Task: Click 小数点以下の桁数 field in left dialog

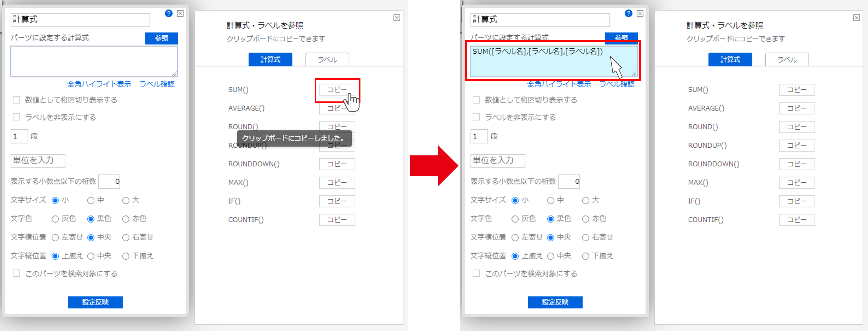Action: coord(109,181)
